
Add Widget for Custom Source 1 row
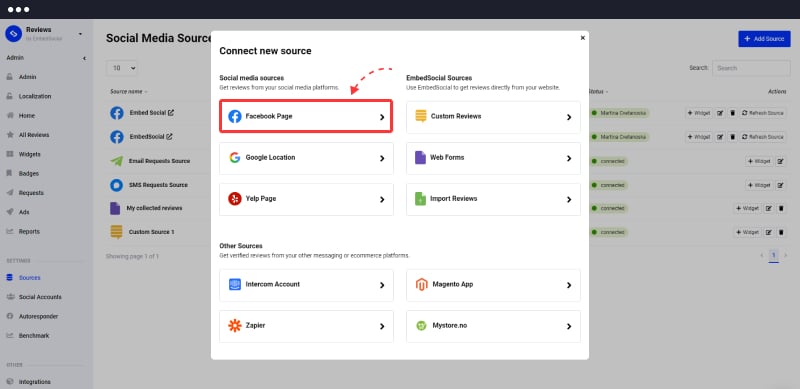coord(747,233)
